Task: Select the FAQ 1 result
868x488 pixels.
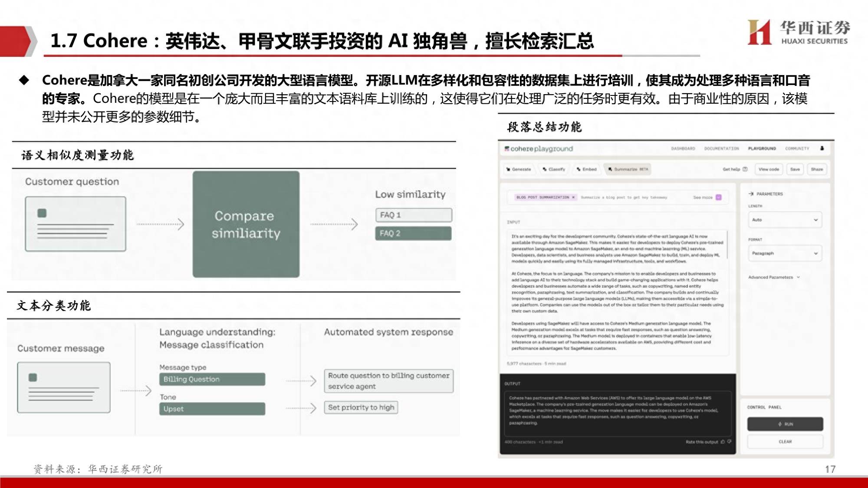Action: [414, 215]
